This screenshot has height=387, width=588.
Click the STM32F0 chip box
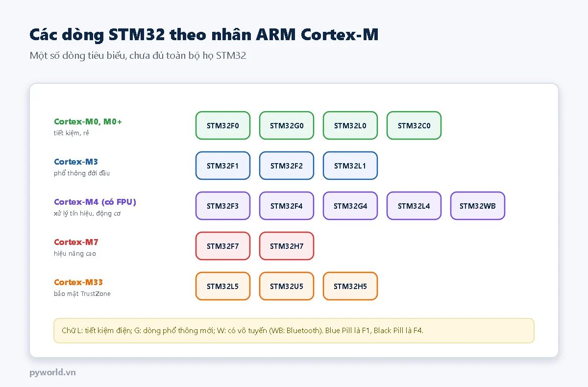click(223, 125)
